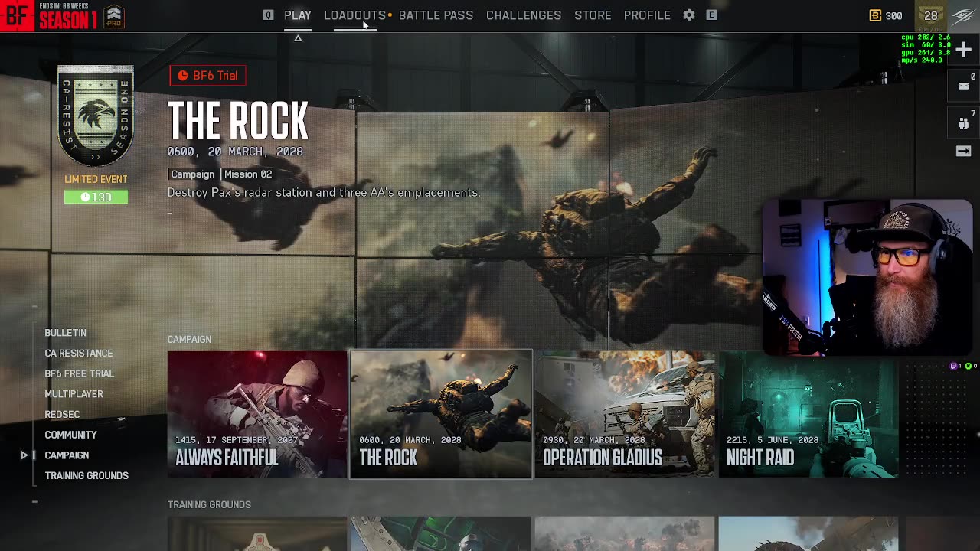980x551 pixels.
Task: Click the SEASON 1 title text
Action: click(x=68, y=20)
